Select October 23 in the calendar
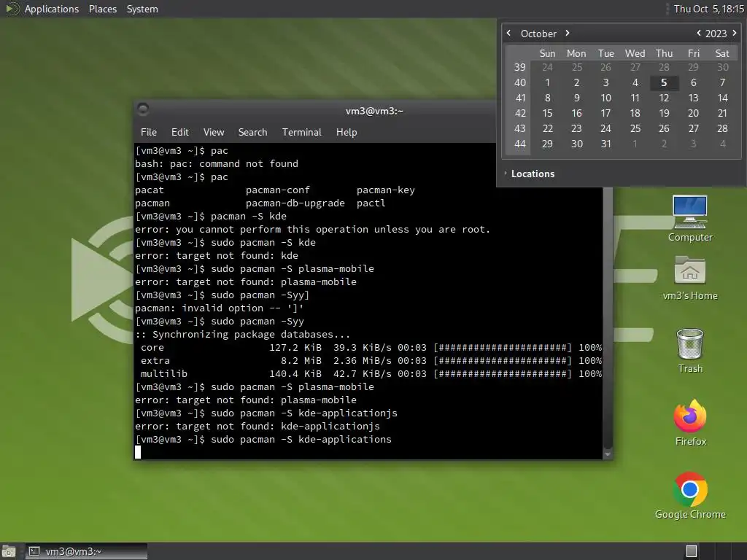The height and width of the screenshot is (560, 747). point(576,128)
